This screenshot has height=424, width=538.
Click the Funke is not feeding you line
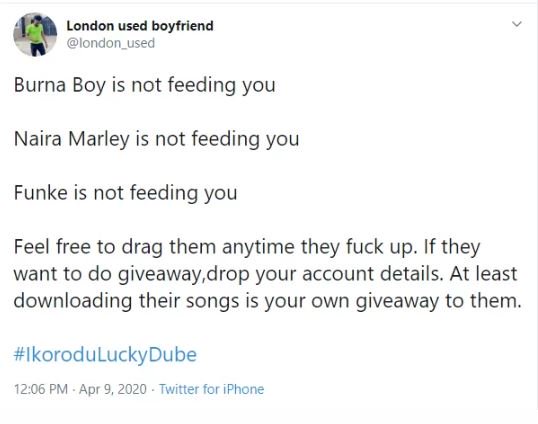(126, 193)
